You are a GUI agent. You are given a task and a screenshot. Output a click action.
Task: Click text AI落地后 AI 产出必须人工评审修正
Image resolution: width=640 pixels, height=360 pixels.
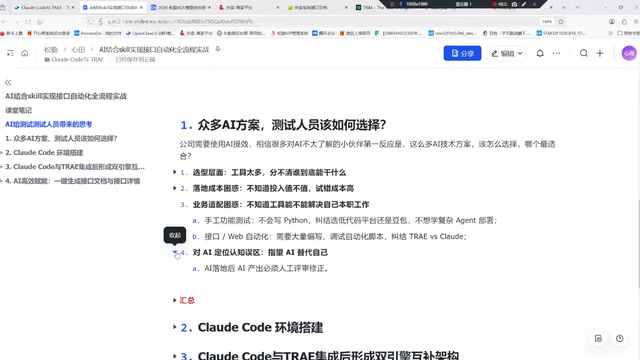click(266, 268)
